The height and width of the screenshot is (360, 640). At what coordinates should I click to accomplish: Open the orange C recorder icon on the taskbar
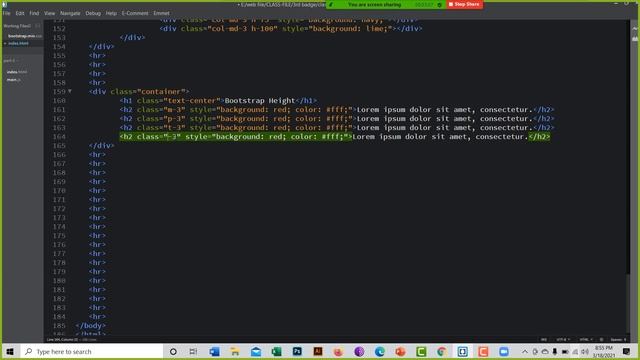point(483,351)
